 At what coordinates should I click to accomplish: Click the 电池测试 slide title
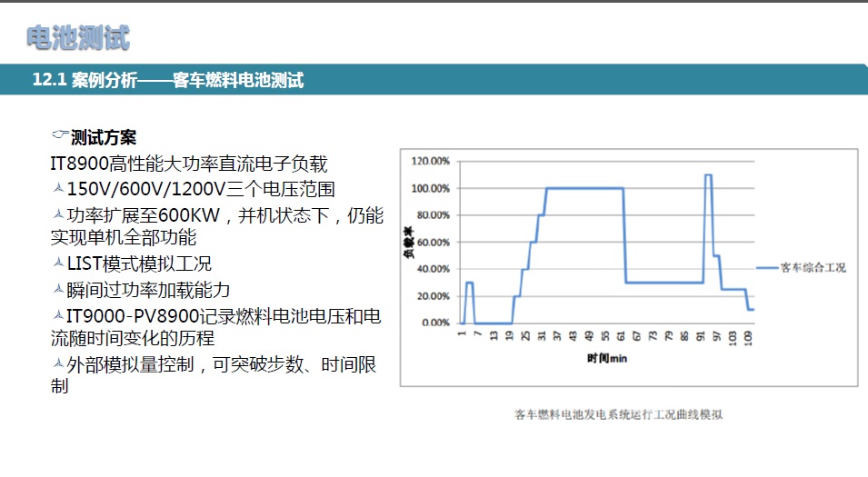tap(78, 37)
